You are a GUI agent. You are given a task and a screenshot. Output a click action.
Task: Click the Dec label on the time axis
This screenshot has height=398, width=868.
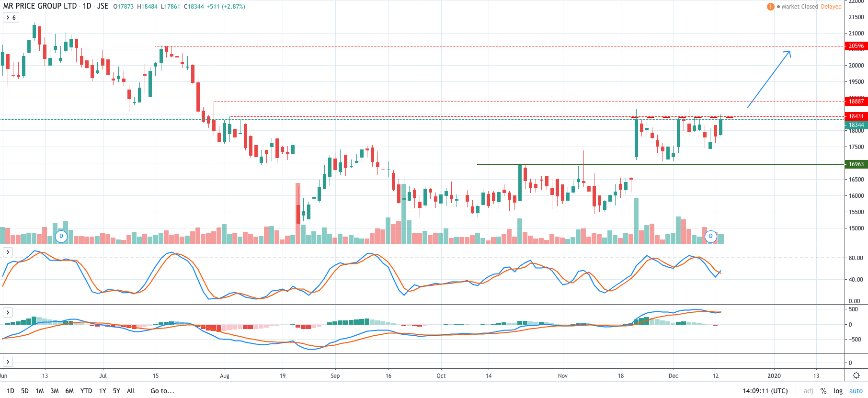[x=674, y=376]
